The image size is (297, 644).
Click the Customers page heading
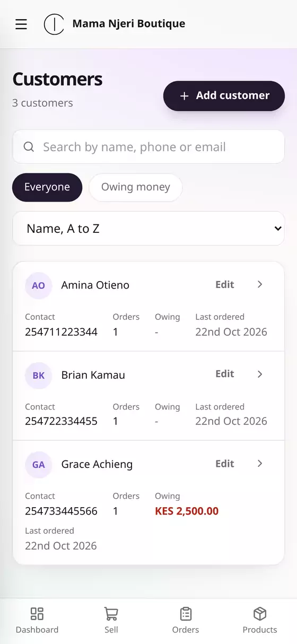coord(57,79)
